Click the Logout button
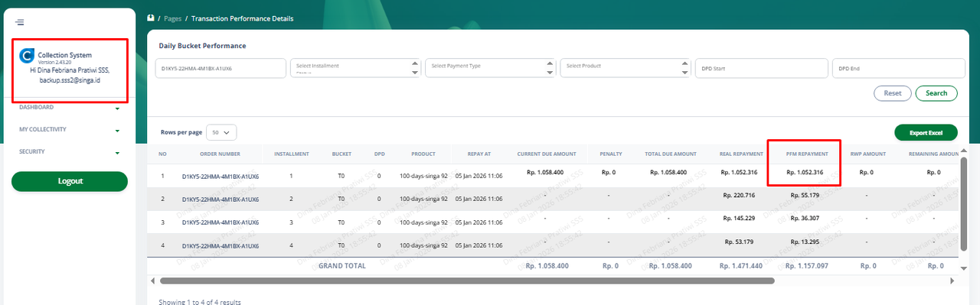Screen dimensions: 980x305 [x=70, y=181]
